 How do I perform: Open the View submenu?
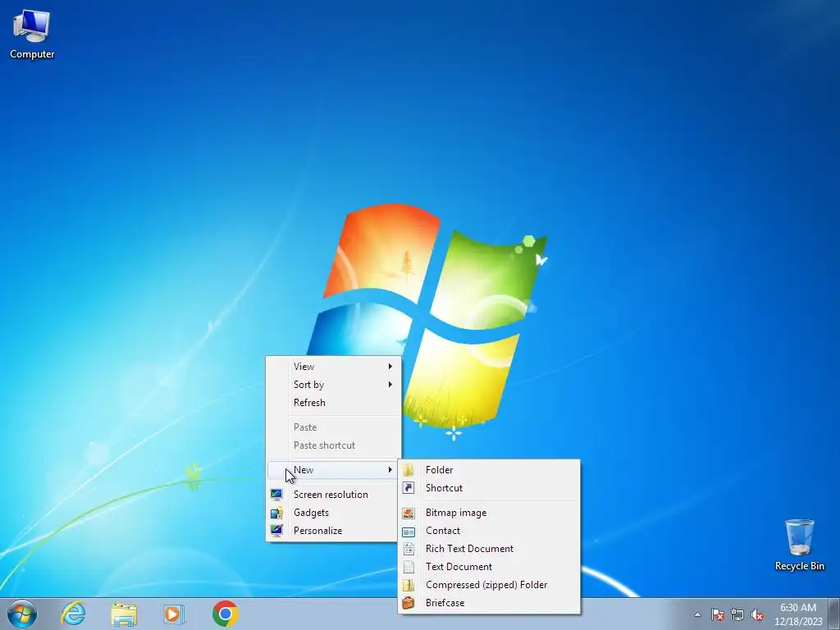tap(333, 367)
